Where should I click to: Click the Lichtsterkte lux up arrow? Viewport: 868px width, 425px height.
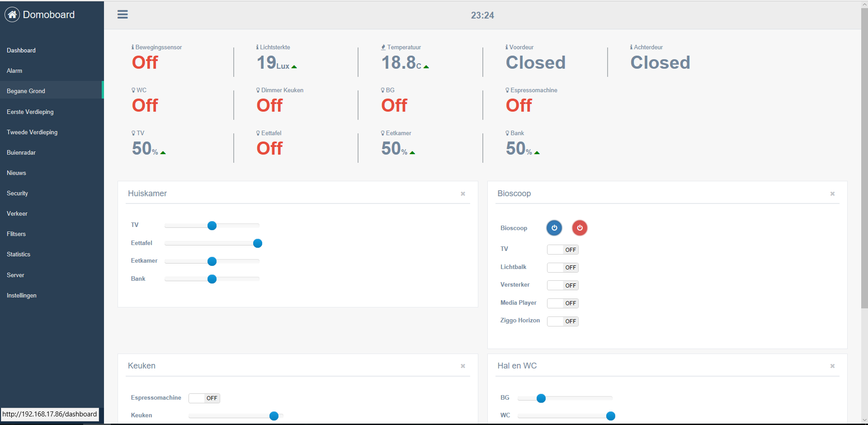294,67
